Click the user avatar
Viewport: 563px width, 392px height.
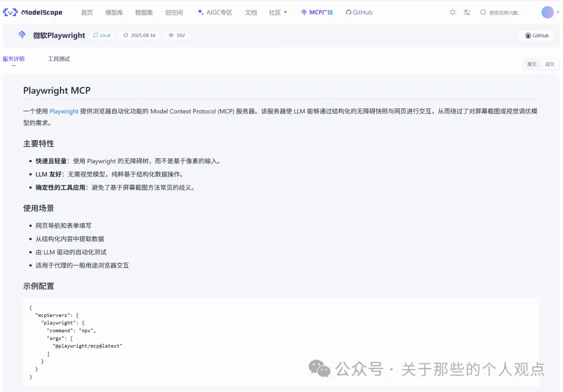click(547, 12)
